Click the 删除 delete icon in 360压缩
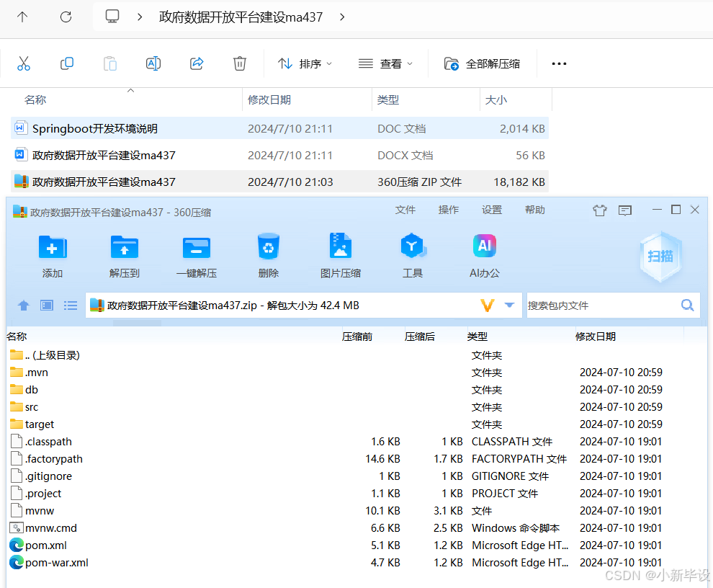Viewport: 713px width, 588px height. [x=268, y=255]
